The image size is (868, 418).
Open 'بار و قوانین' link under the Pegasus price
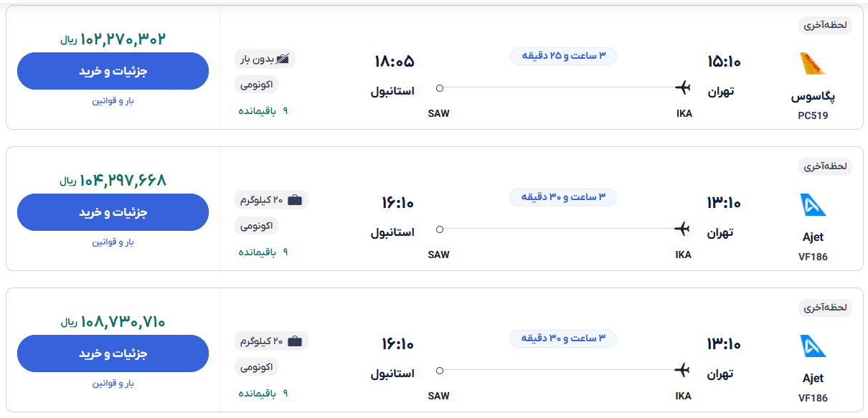click(113, 100)
